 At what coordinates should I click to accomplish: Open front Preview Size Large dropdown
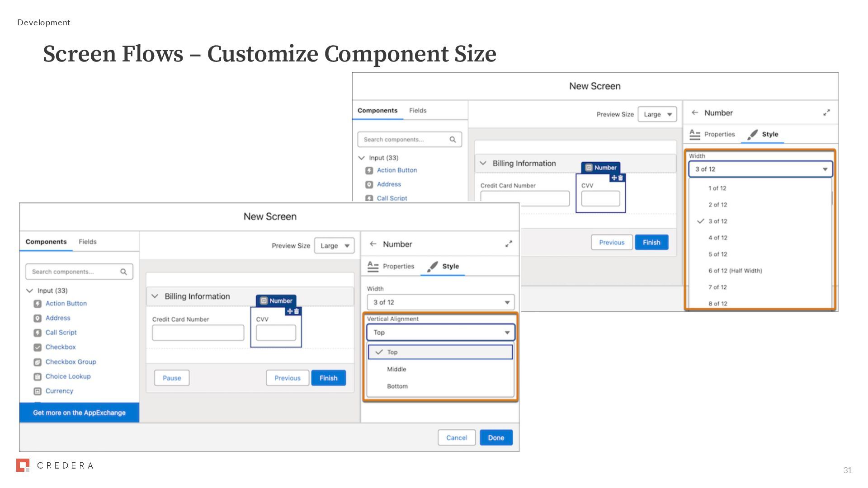tap(335, 246)
